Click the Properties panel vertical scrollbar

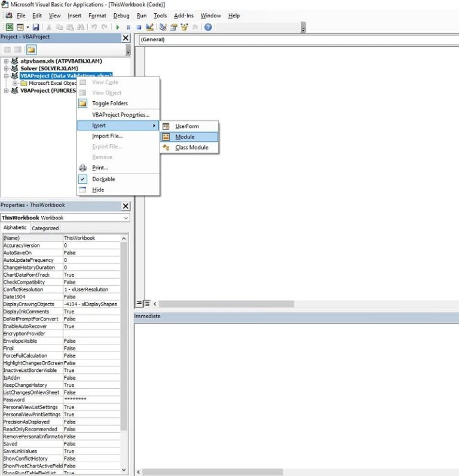tap(124, 335)
